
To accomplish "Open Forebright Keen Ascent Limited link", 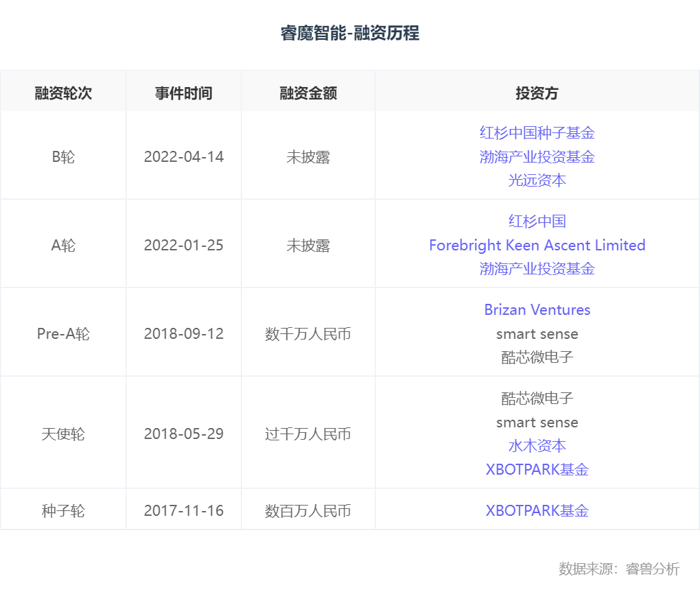I will click(x=537, y=245).
